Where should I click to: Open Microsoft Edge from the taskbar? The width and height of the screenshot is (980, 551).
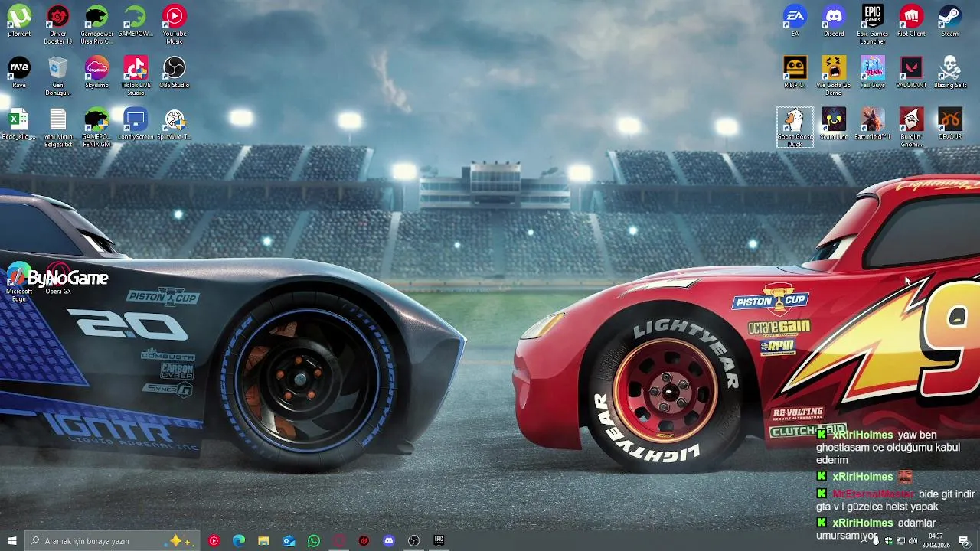[x=239, y=541]
